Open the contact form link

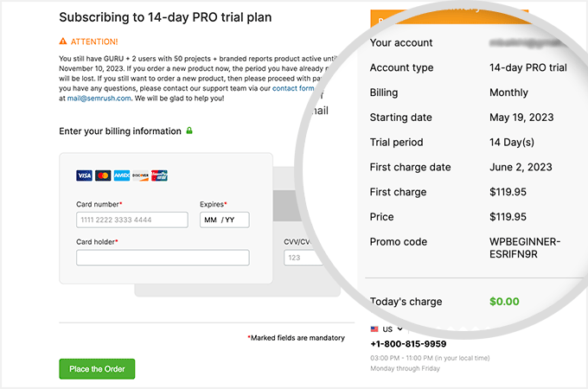click(293, 88)
